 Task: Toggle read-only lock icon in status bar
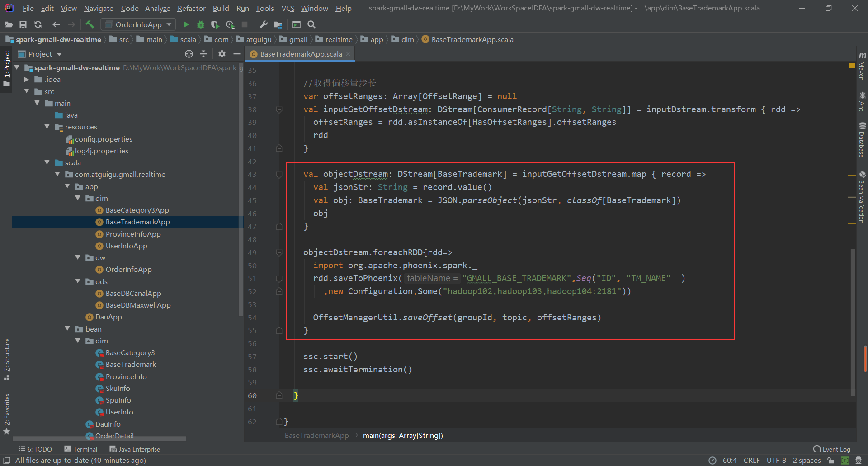point(830,460)
